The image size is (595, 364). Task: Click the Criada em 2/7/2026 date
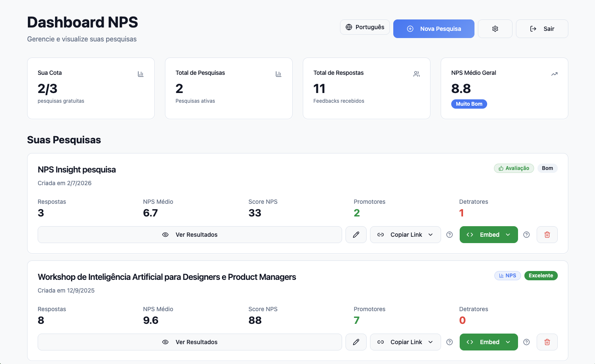pos(65,183)
